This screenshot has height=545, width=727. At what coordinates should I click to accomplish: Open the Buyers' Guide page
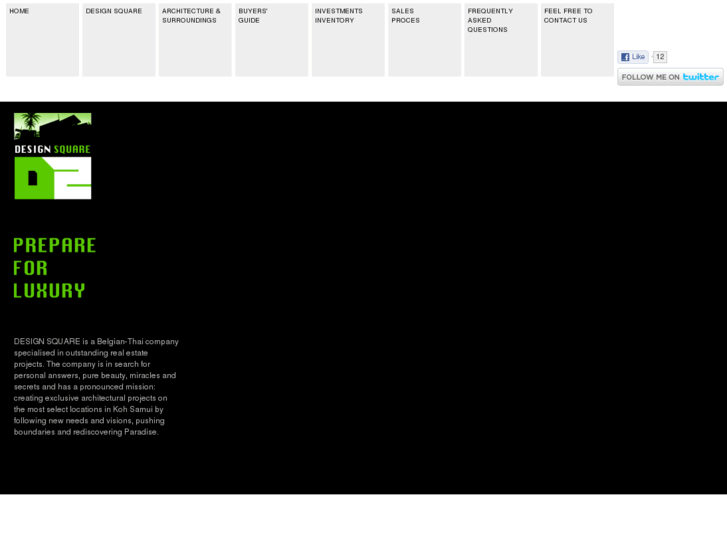coord(272,40)
